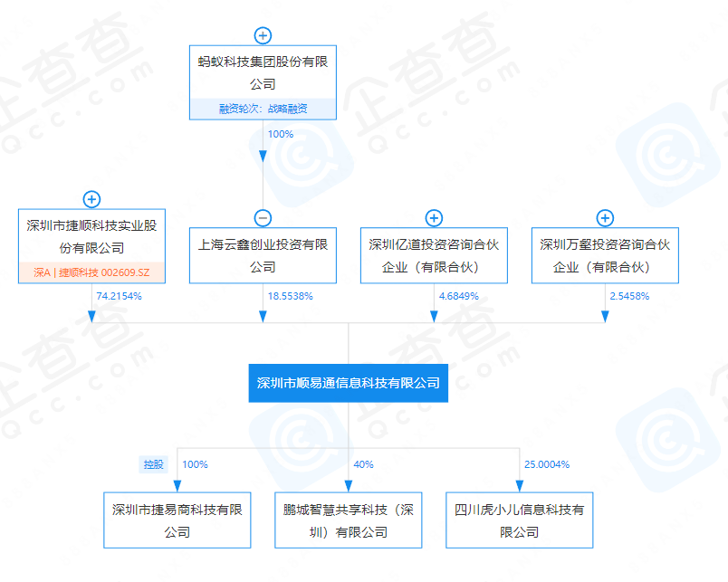Viewport: 728px width, 582px height.
Task: Click the 4.6849% shareholding label
Action: tap(459, 296)
